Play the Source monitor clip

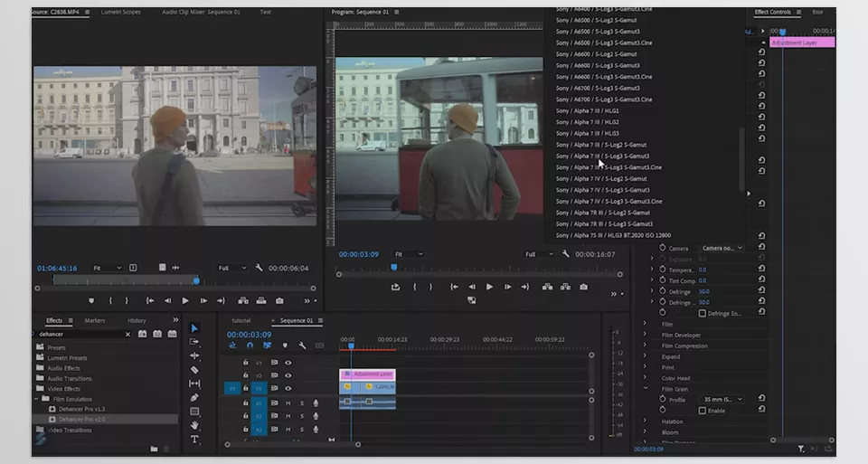tap(185, 300)
